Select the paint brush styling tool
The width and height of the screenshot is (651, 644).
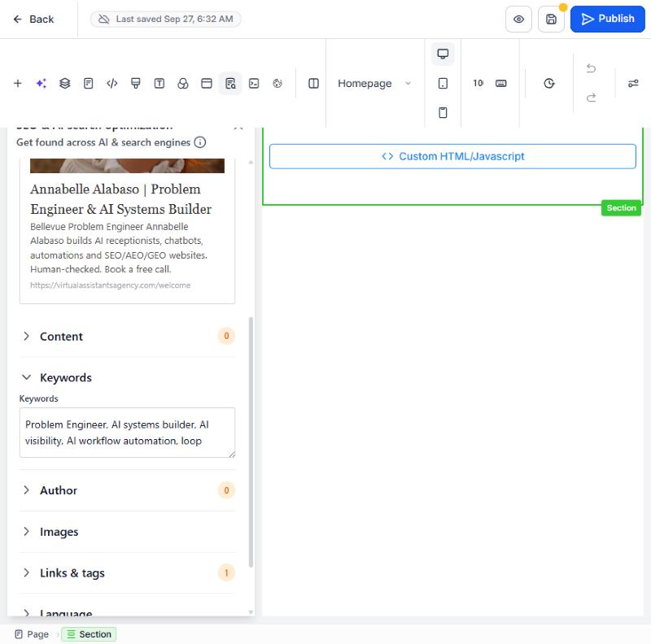point(136,84)
